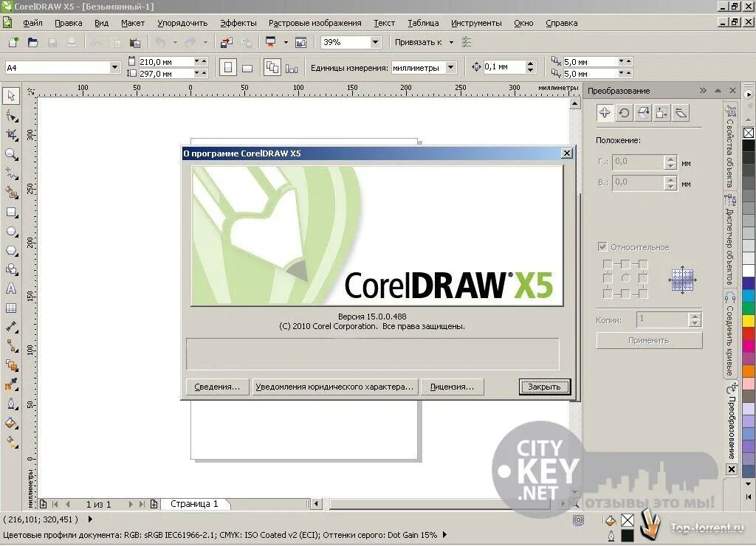Check the top-left anchor point box
Screen dimensions: 756x546
point(608,264)
